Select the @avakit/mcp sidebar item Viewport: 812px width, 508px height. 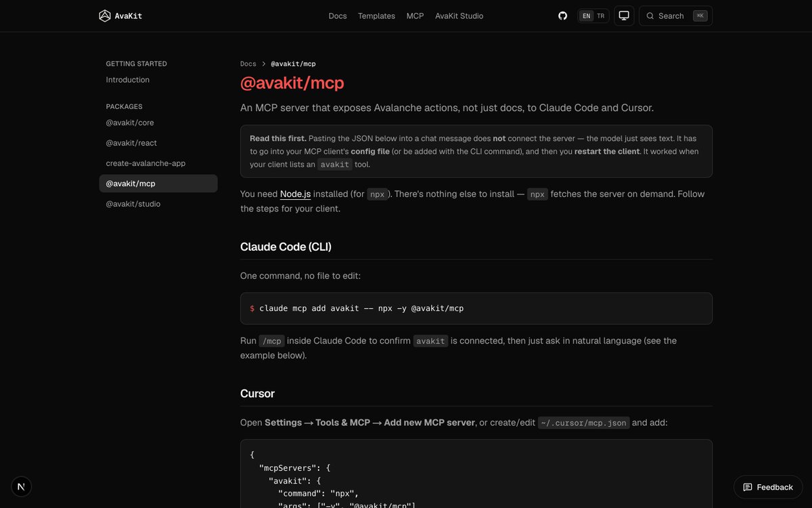(158, 184)
